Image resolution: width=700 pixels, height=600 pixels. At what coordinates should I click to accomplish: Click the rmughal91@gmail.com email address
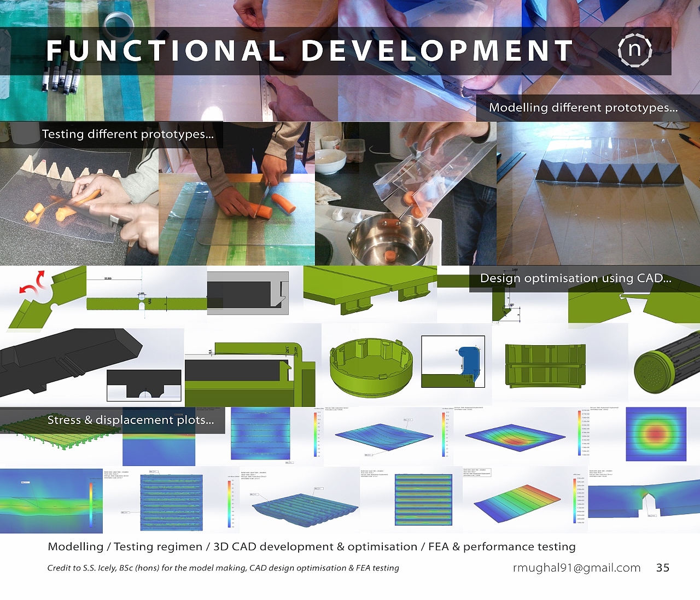click(577, 568)
